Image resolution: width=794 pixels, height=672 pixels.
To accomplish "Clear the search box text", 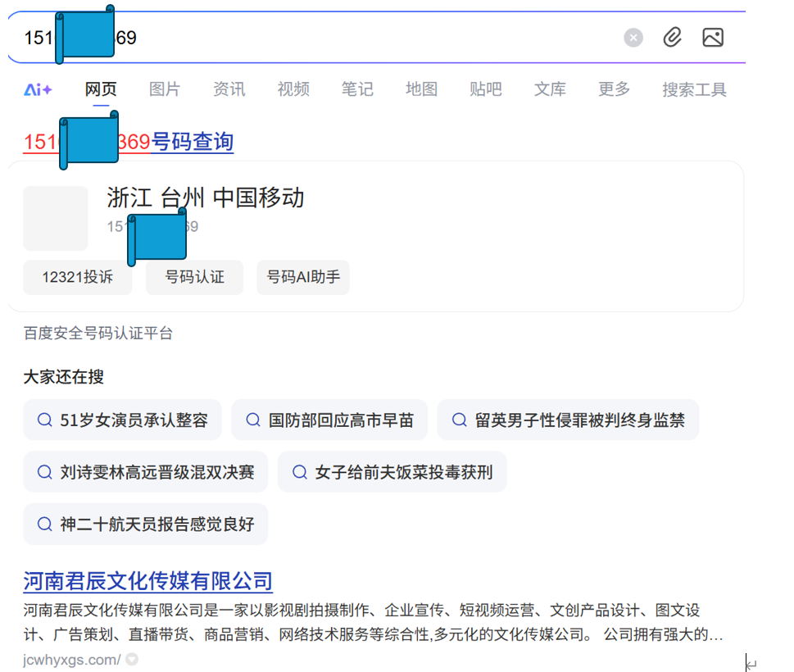I will pos(633,38).
